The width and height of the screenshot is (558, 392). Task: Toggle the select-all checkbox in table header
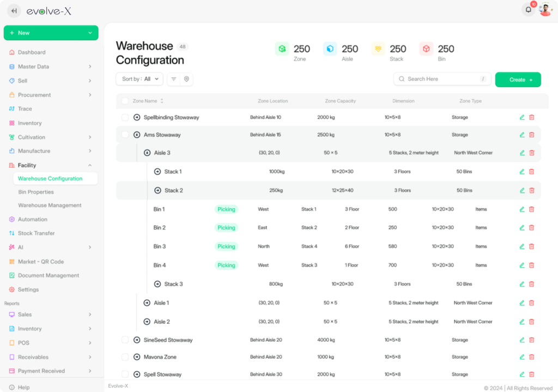(x=125, y=101)
